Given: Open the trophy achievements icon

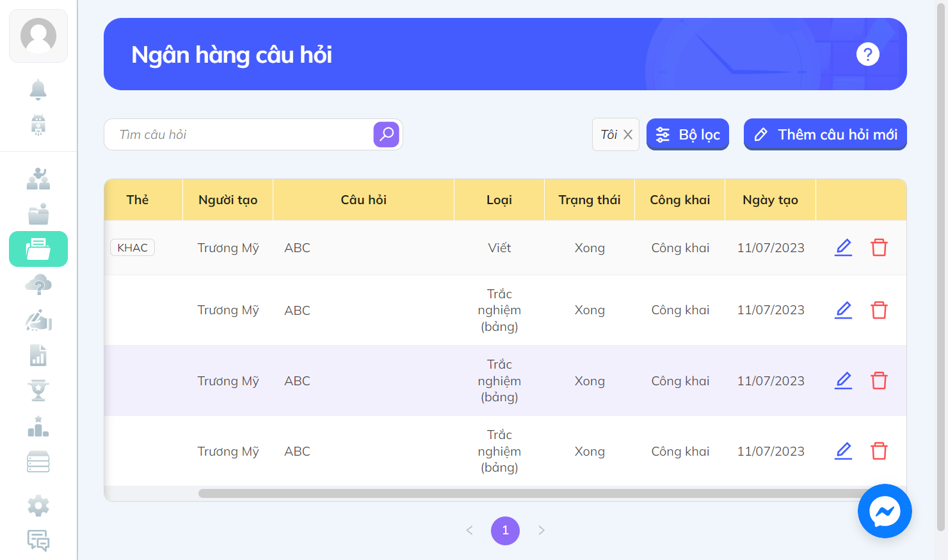Looking at the screenshot, I should [38, 390].
